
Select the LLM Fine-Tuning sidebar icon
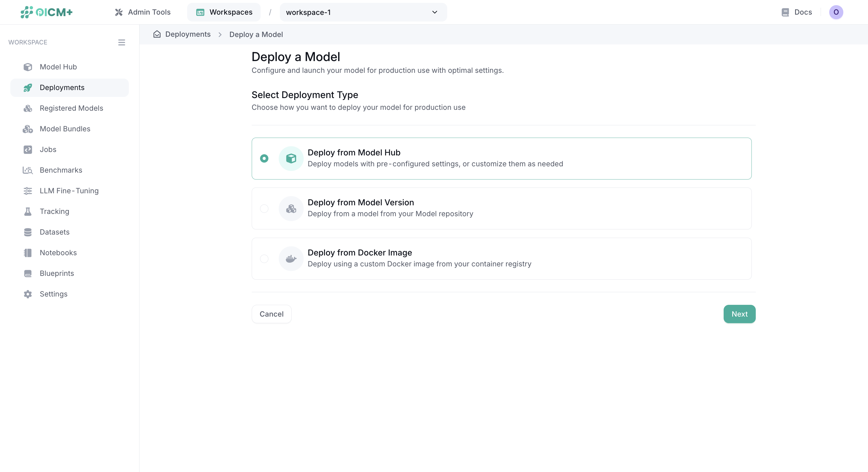pos(28,191)
